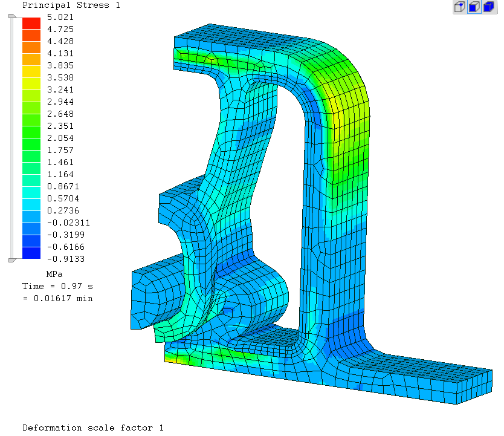Image resolution: width=504 pixels, height=436 pixels.
Task: Click the Principal Stress 1 legend title
Action: pos(71,5)
